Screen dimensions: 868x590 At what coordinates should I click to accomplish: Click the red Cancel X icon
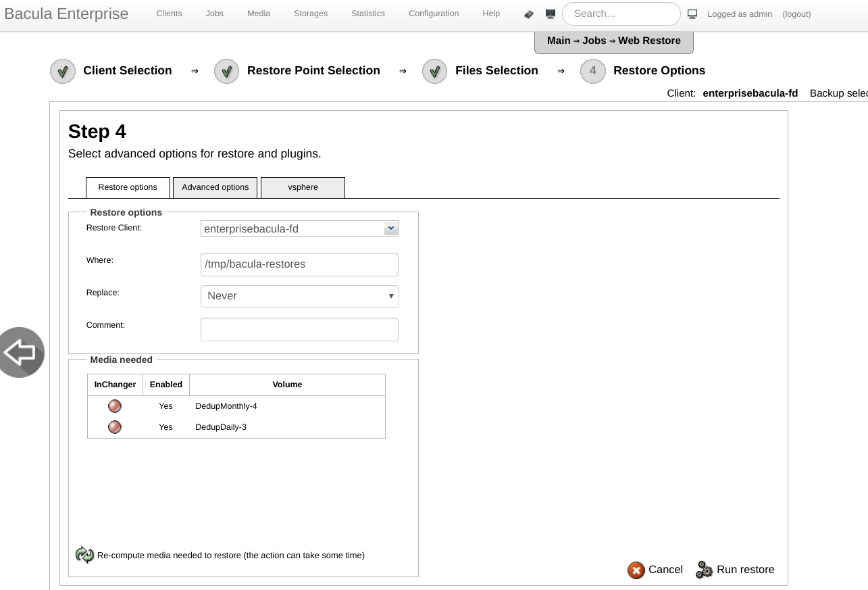click(636, 570)
